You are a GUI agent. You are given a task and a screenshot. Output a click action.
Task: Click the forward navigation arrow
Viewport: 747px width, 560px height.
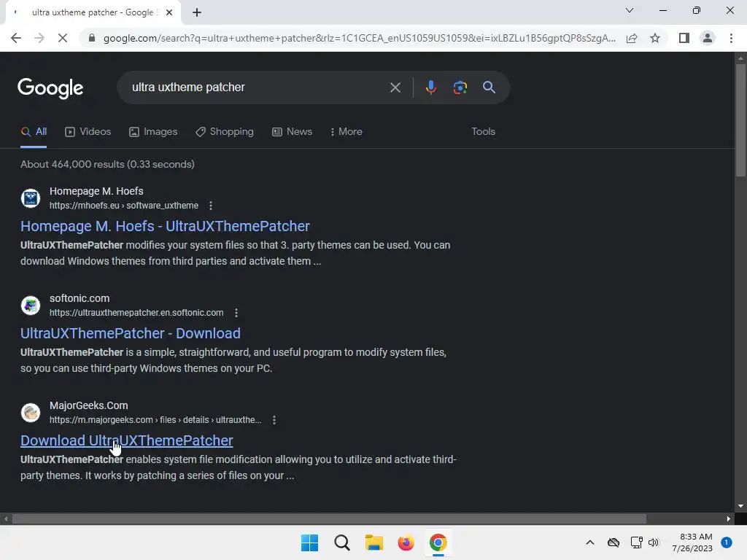coord(39,38)
